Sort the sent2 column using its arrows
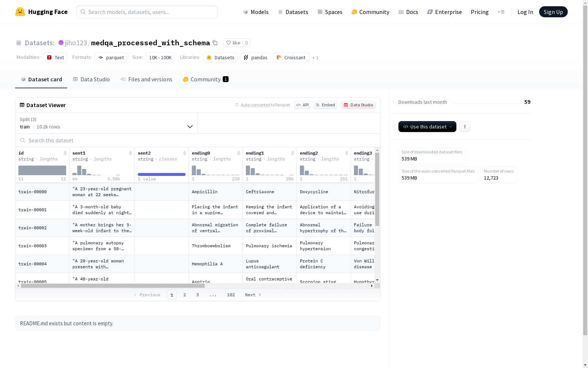This screenshot has height=368, width=588. pyautogui.click(x=184, y=153)
